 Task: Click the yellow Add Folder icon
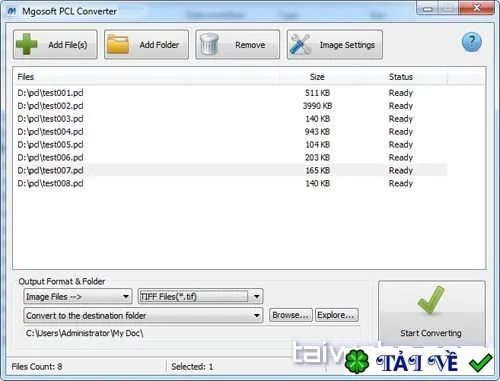coord(118,44)
